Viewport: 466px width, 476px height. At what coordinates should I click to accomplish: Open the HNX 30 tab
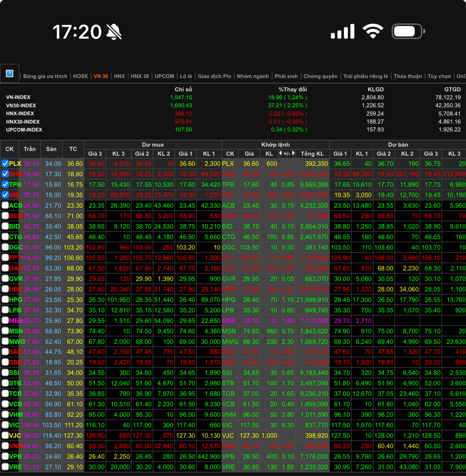(x=140, y=76)
